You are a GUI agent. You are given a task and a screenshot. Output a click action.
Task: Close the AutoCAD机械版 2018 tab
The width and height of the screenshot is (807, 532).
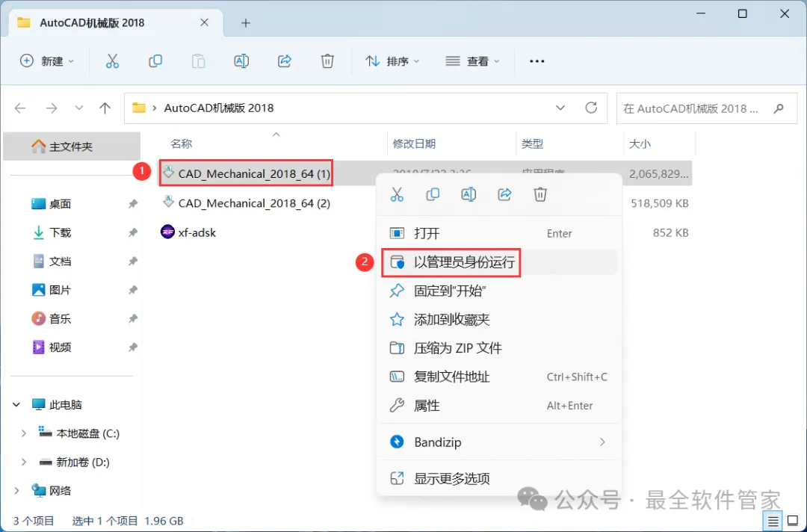click(204, 22)
